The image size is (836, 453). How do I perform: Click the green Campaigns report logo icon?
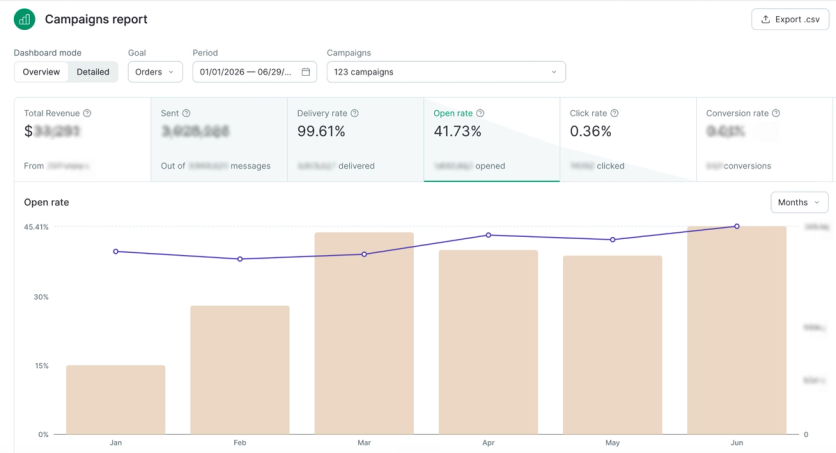coord(25,20)
